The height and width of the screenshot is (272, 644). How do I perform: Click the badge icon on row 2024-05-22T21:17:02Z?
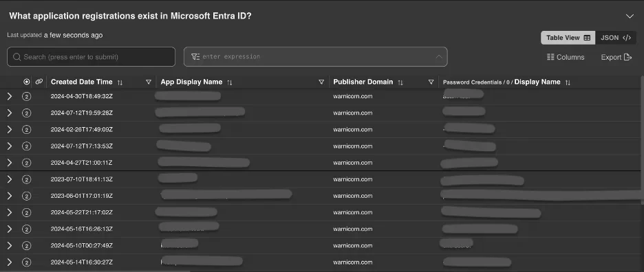[27, 212]
